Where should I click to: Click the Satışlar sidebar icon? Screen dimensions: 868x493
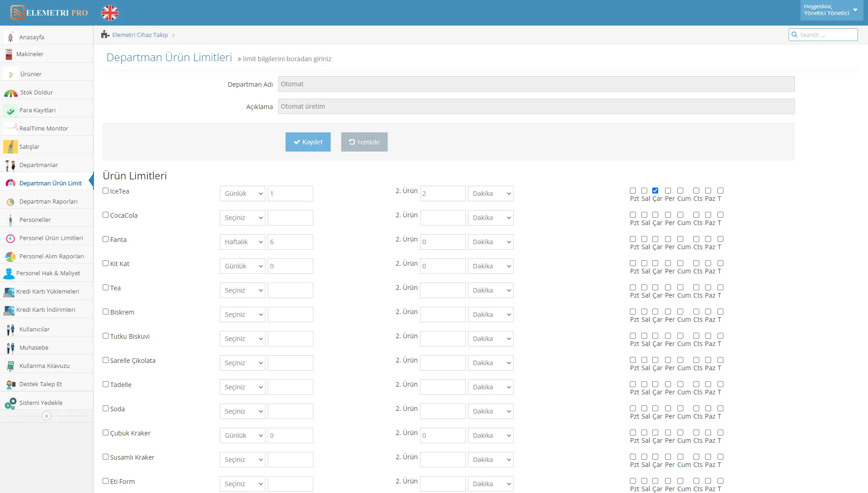[x=10, y=147]
